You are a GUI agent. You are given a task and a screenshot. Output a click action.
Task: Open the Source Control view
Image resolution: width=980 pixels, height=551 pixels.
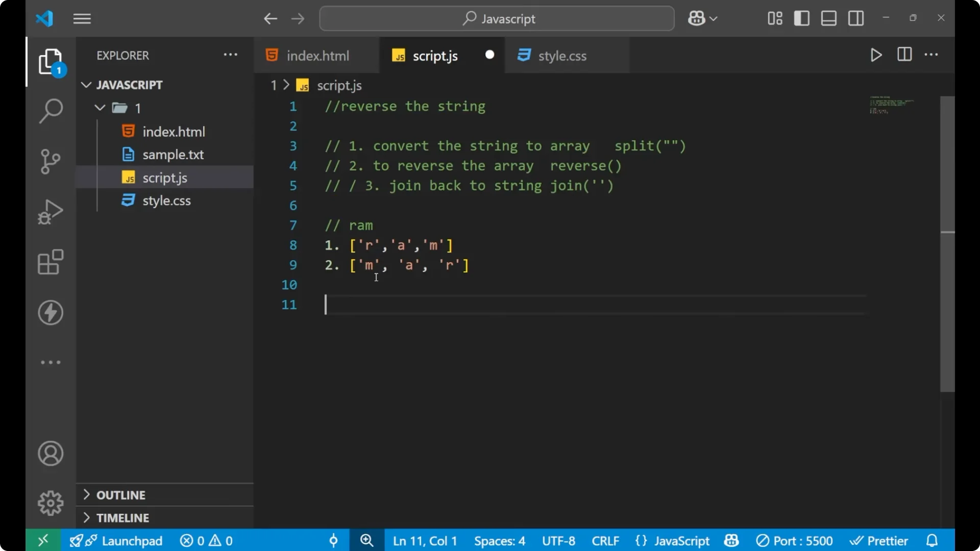51,161
